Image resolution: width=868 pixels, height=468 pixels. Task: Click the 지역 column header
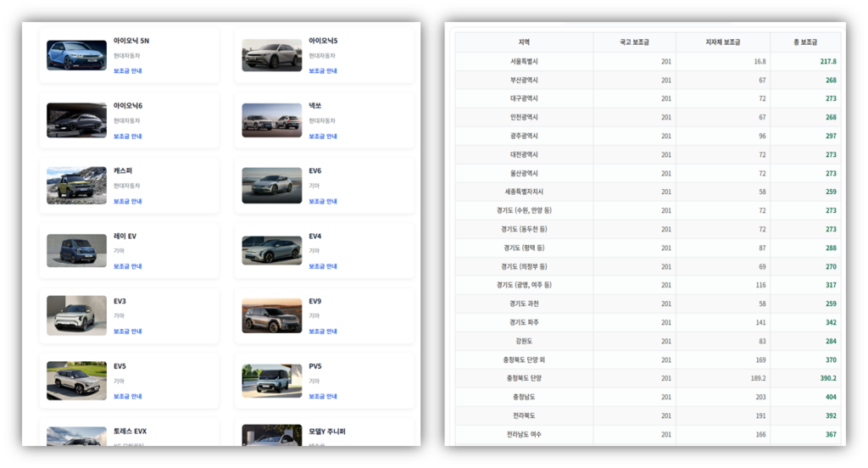coord(524,42)
